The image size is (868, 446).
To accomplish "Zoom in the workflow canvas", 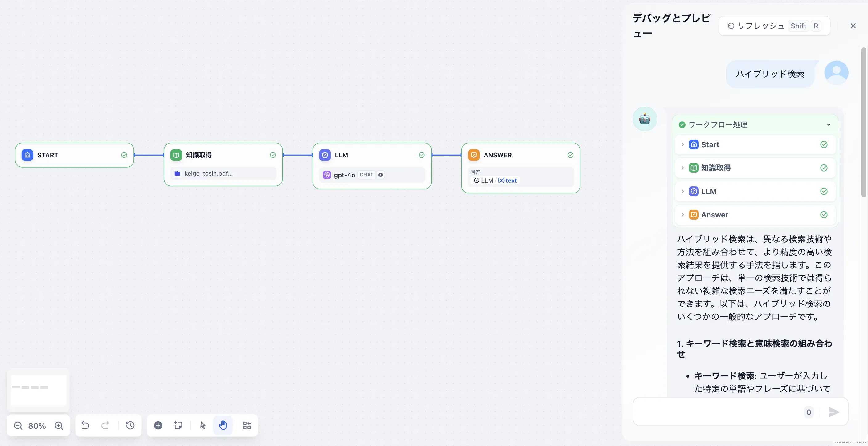I will pyautogui.click(x=59, y=426).
